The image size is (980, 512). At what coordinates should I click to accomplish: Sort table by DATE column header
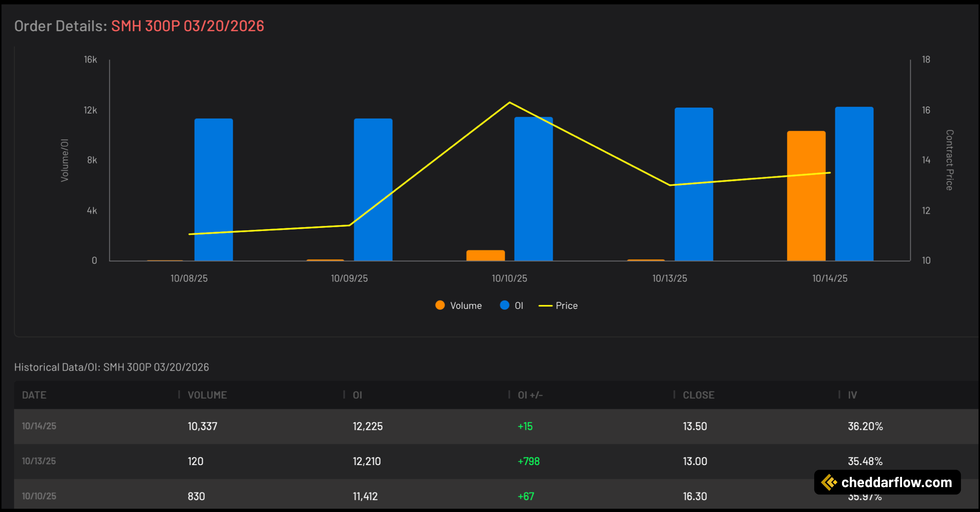[x=34, y=395]
